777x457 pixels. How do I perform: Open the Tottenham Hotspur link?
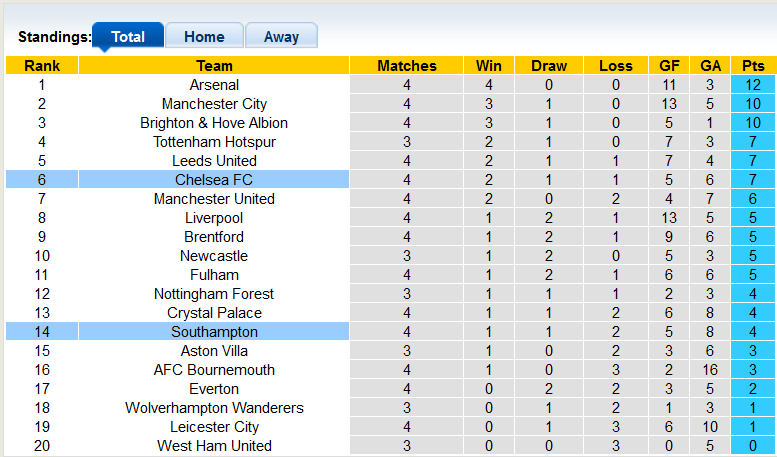tap(214, 142)
